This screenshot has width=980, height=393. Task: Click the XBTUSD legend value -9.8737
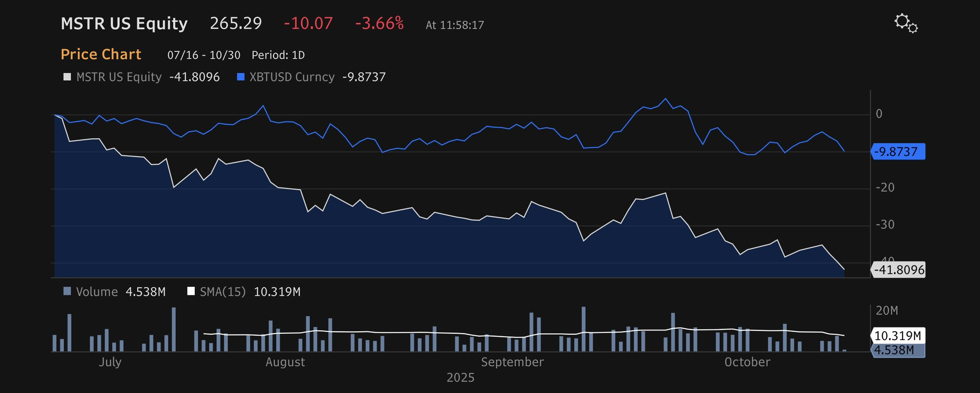point(364,77)
